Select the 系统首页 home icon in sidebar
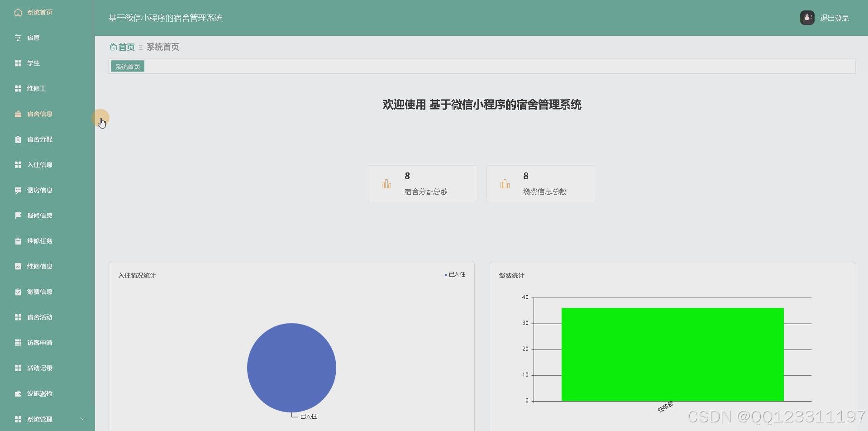The height and width of the screenshot is (431, 868). pos(18,12)
